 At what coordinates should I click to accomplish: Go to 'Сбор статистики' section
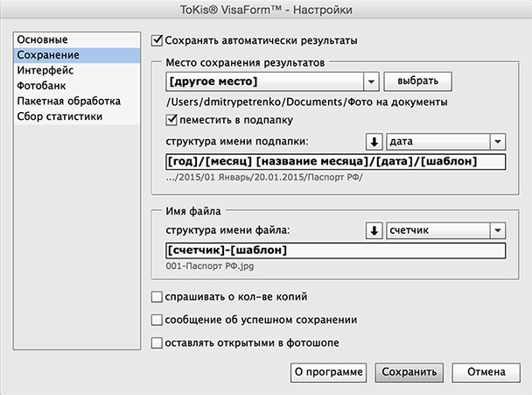tap(77, 116)
